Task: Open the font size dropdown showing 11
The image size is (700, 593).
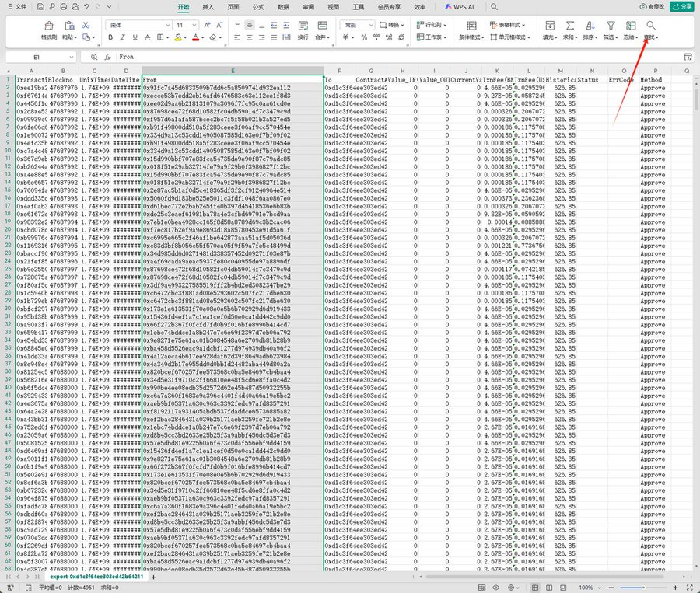Action: tap(194, 25)
